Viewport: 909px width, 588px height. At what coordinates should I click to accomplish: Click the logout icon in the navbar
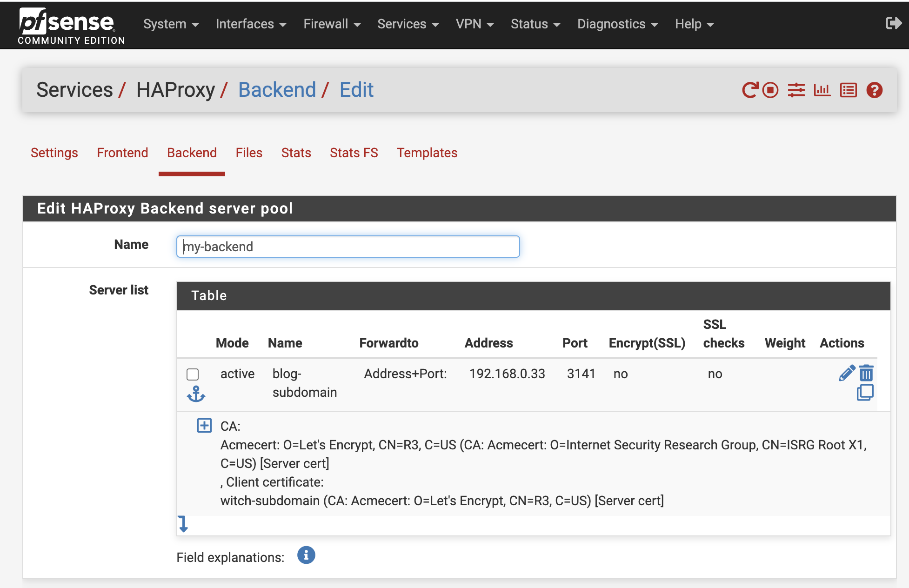(893, 23)
